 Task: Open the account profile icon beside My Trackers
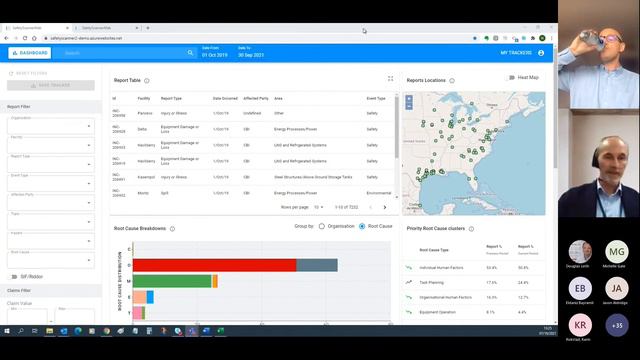click(541, 53)
